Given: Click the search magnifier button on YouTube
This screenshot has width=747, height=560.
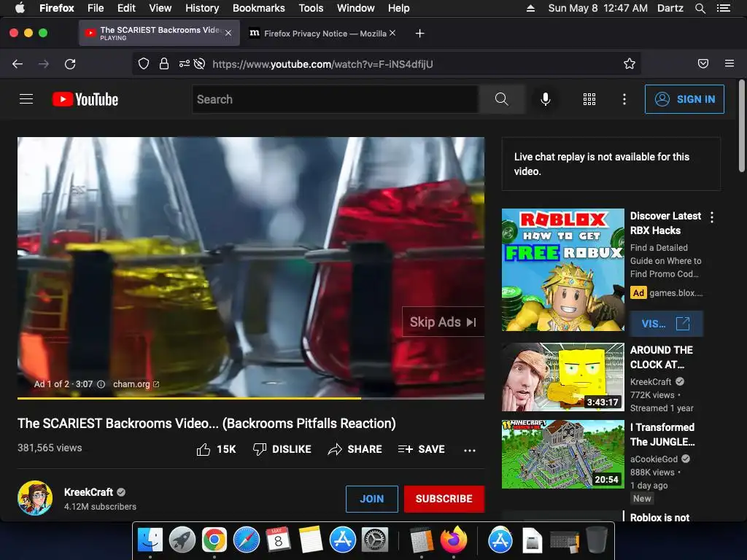Looking at the screenshot, I should (x=502, y=99).
